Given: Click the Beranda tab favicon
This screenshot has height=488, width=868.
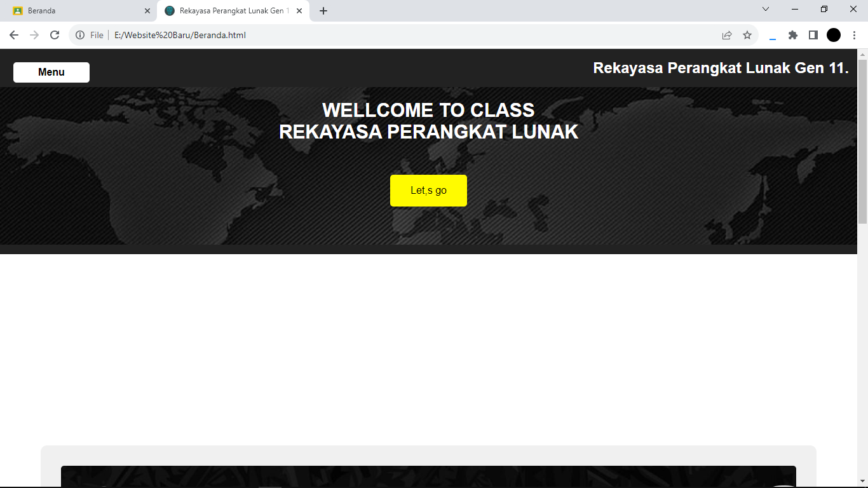Looking at the screenshot, I should click(18, 11).
